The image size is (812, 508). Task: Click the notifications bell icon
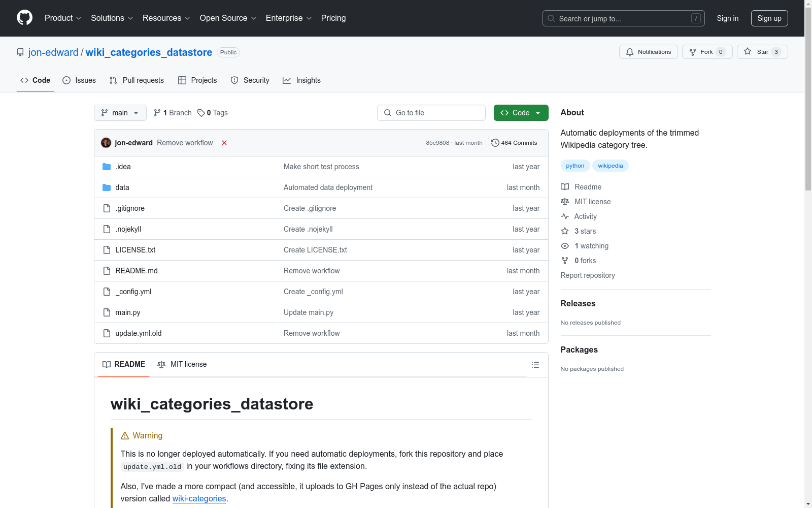[x=630, y=52]
